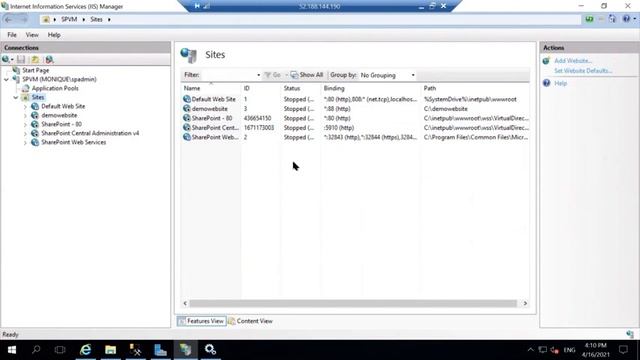This screenshot has height=360, width=640.
Task: Click the Go filter button
Action: click(273, 75)
